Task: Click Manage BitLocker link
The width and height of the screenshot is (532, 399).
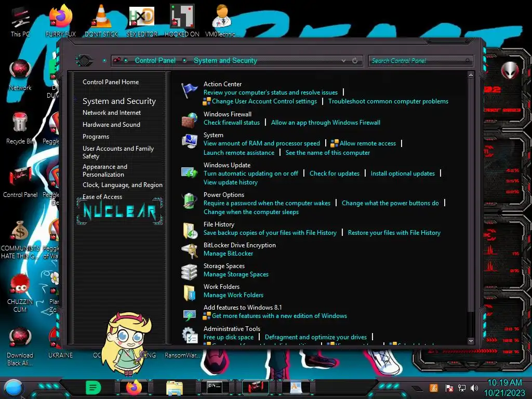Action: (x=228, y=254)
